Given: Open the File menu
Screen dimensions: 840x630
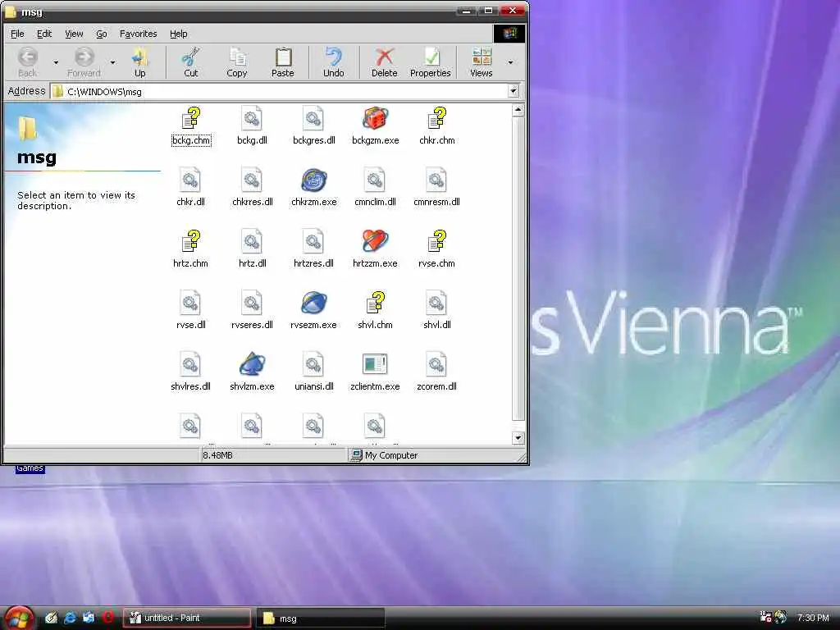Looking at the screenshot, I should click(x=17, y=34).
